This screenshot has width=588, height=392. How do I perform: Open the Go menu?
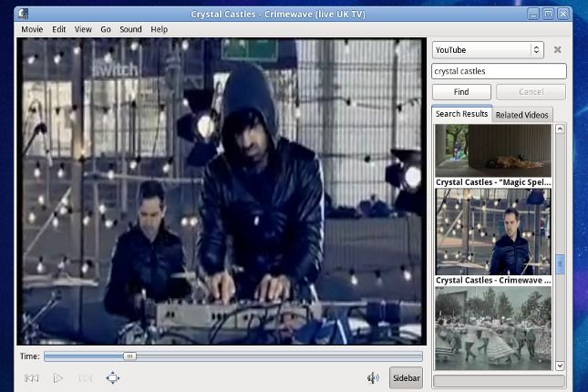106,29
